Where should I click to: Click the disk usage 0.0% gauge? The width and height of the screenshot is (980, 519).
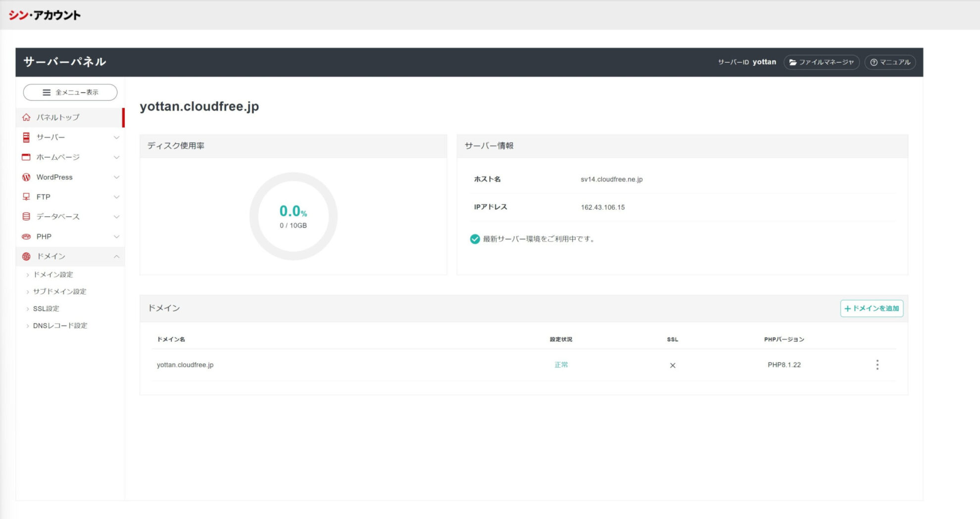pyautogui.click(x=294, y=216)
